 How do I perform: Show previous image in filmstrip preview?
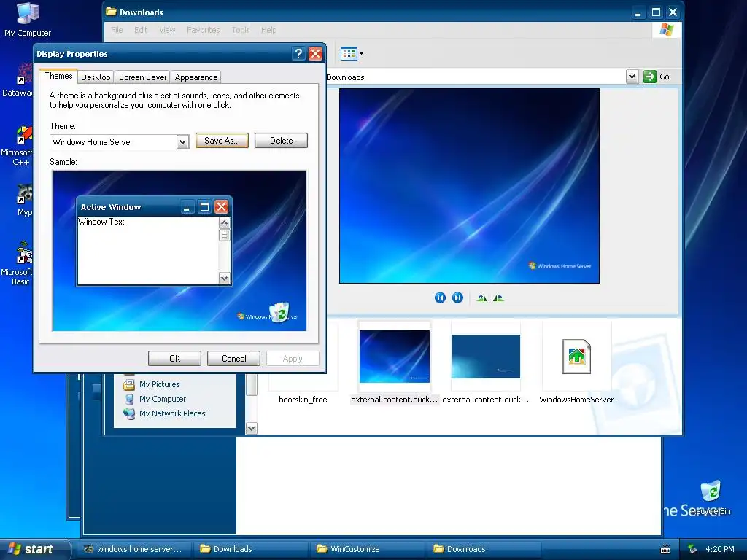coord(440,297)
